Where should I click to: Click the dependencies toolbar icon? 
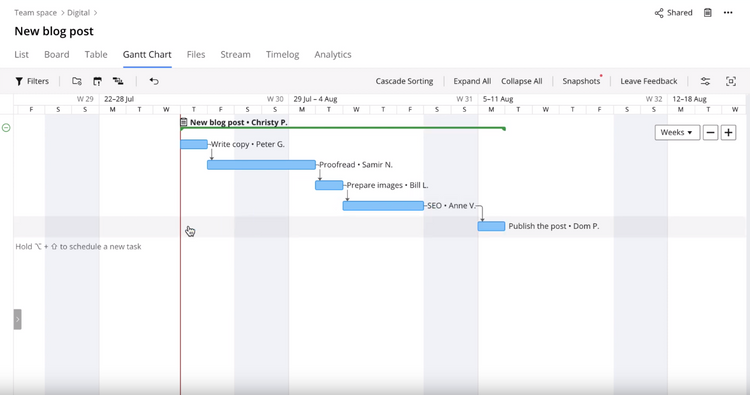pos(118,81)
